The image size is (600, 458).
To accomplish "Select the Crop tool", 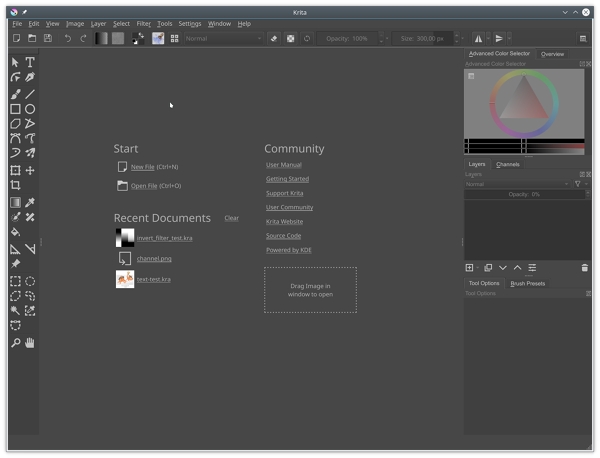I will pos(15,185).
